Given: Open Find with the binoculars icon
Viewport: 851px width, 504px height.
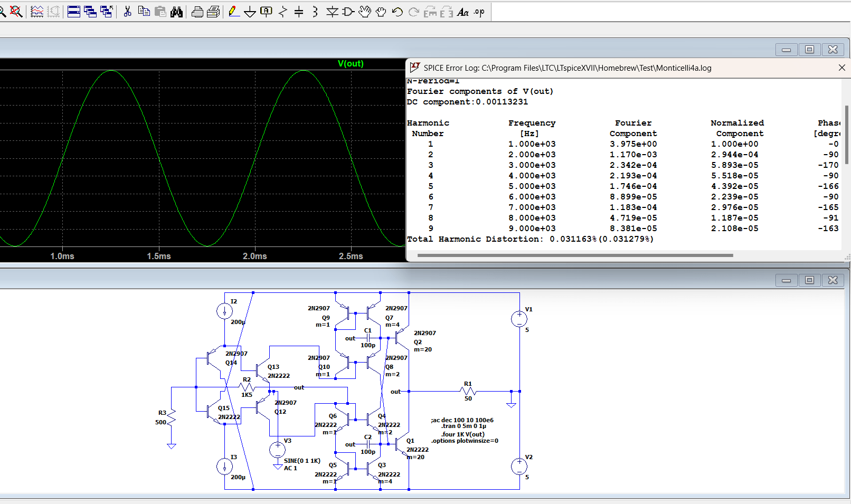Looking at the screenshot, I should 177,12.
